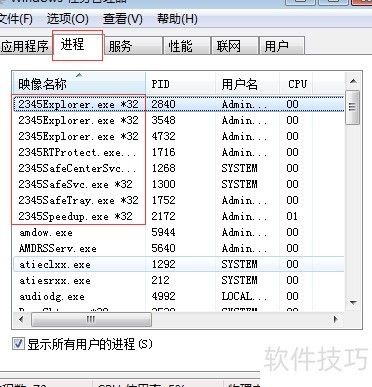Select the 2345RTProtect.exe process row

(179, 152)
